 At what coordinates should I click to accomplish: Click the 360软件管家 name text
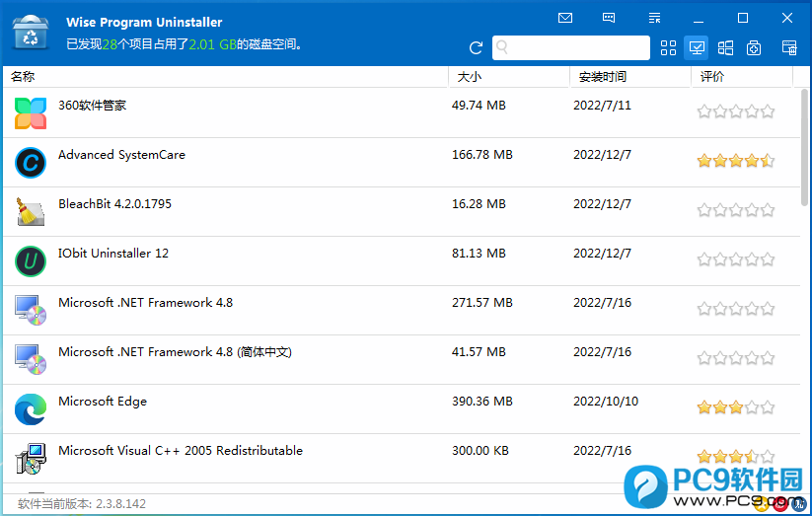click(92, 106)
